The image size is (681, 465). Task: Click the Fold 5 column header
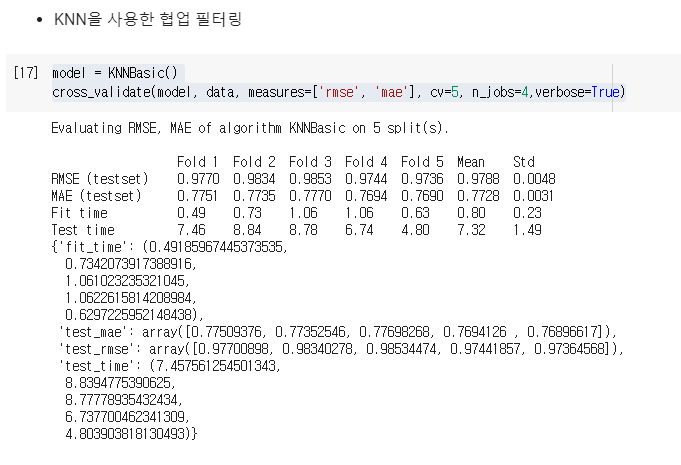click(x=422, y=162)
